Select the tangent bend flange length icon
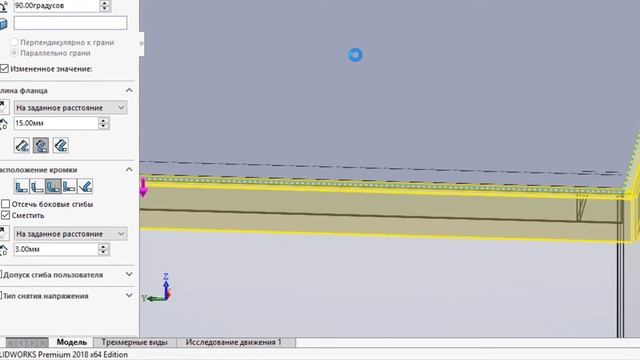 [60, 145]
